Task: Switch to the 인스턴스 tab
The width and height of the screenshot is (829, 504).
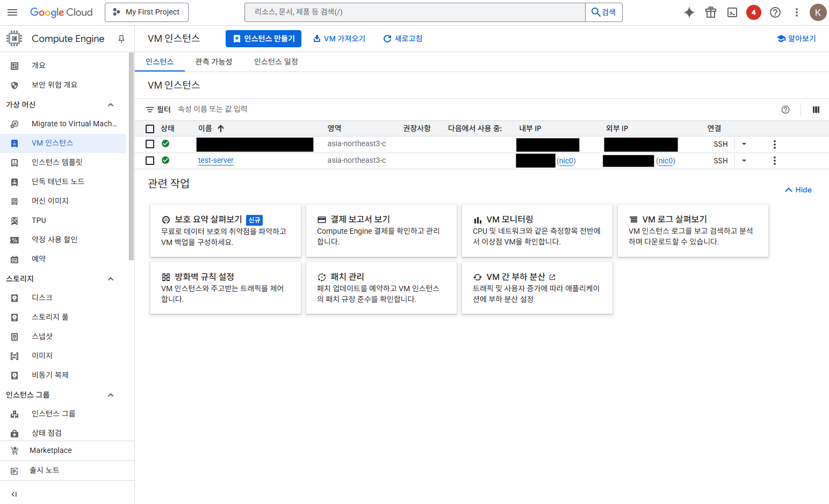Action: [160, 62]
